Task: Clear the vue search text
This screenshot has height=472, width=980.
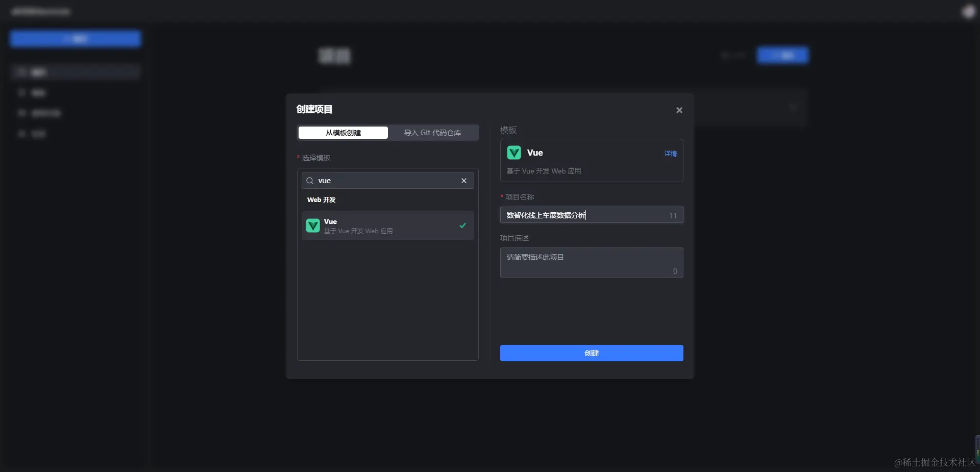Action: coord(464,181)
